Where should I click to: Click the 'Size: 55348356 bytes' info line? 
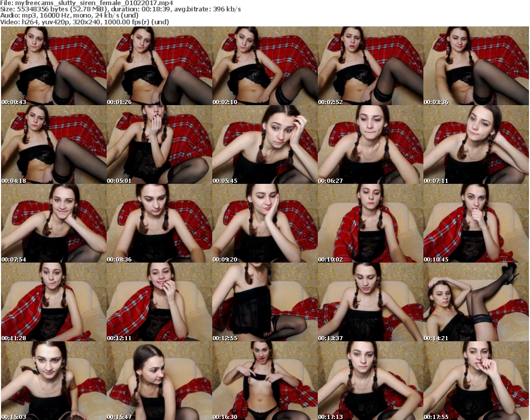(x=120, y=9)
